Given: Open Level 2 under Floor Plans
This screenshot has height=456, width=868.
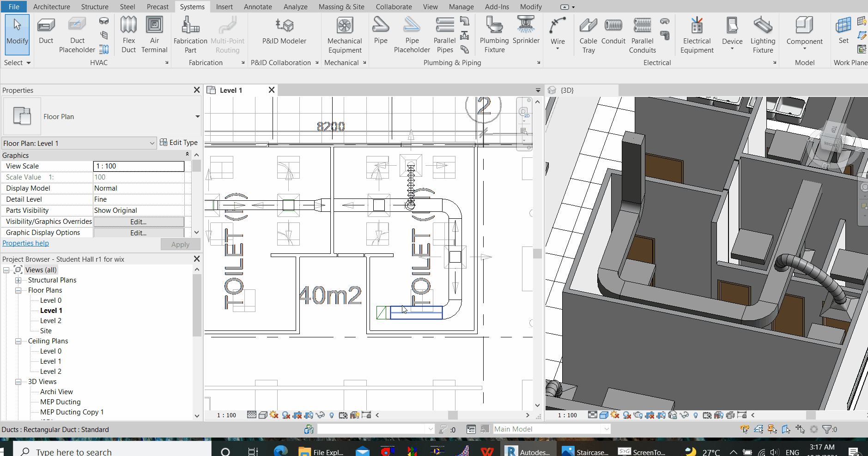Looking at the screenshot, I should 51,321.
